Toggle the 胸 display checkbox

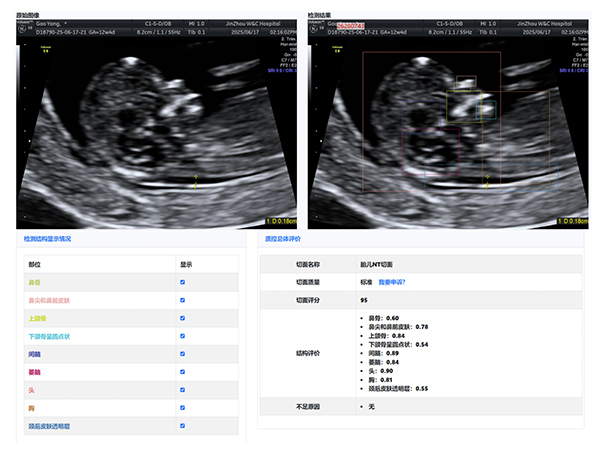tap(182, 408)
